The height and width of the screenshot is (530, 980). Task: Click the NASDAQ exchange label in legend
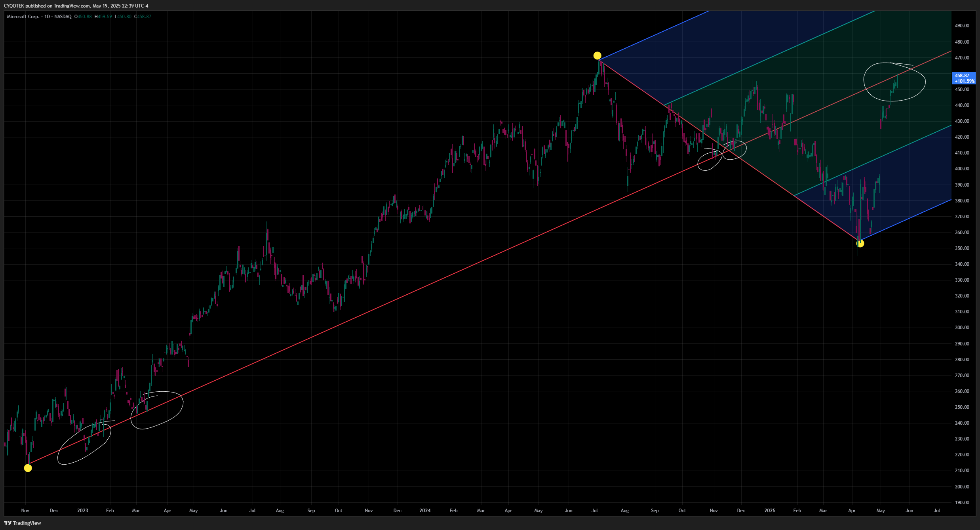click(x=63, y=17)
